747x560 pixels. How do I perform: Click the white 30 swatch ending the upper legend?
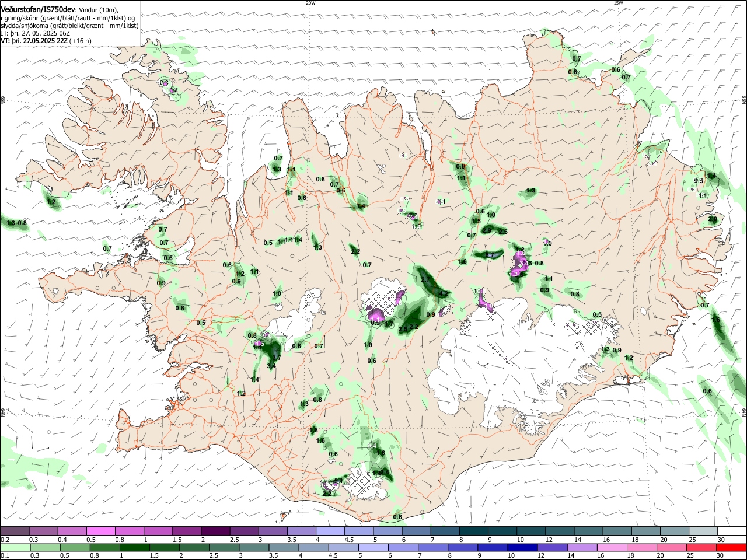(732, 531)
